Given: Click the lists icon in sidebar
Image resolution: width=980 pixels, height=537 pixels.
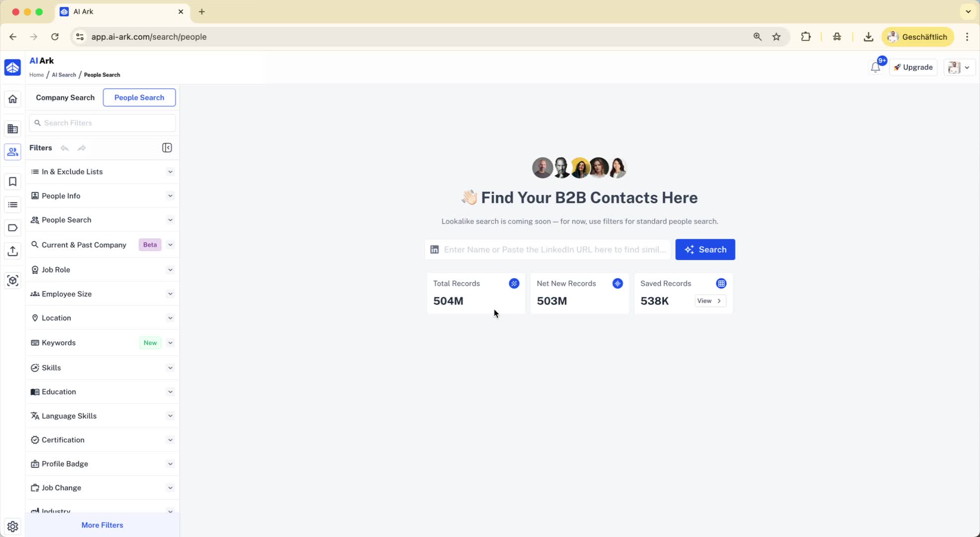Looking at the screenshot, I should (12, 205).
